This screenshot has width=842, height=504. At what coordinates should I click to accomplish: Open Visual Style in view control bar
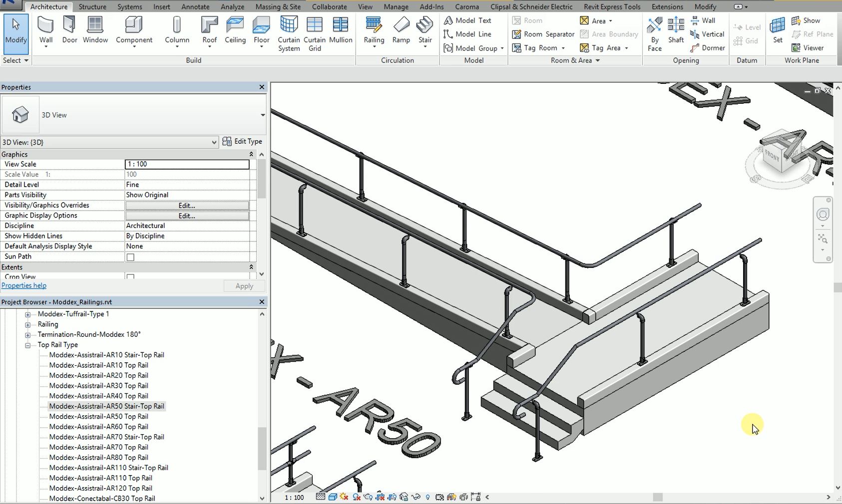[x=333, y=497]
